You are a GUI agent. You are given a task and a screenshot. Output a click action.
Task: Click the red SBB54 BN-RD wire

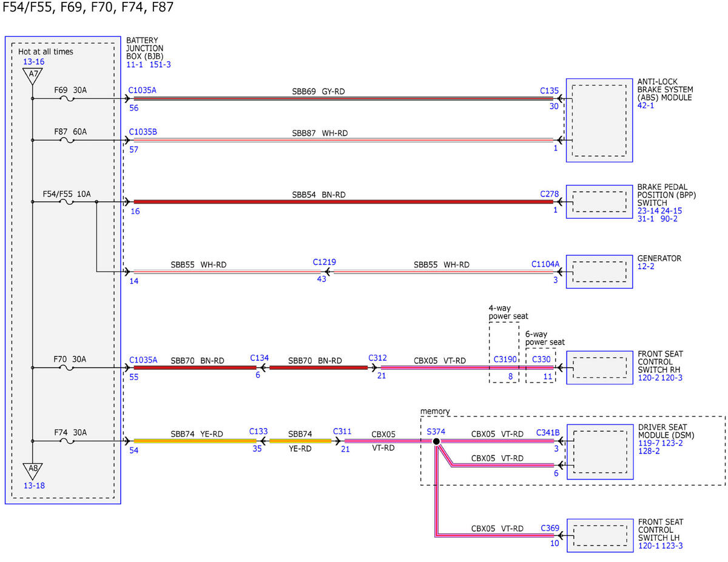tap(343, 202)
